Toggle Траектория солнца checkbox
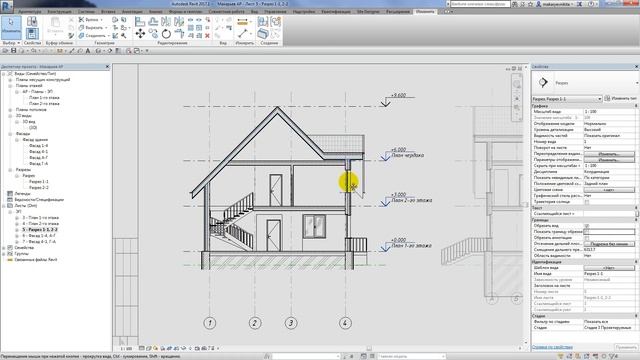Viewport: 640px width, 360px height. (587, 202)
